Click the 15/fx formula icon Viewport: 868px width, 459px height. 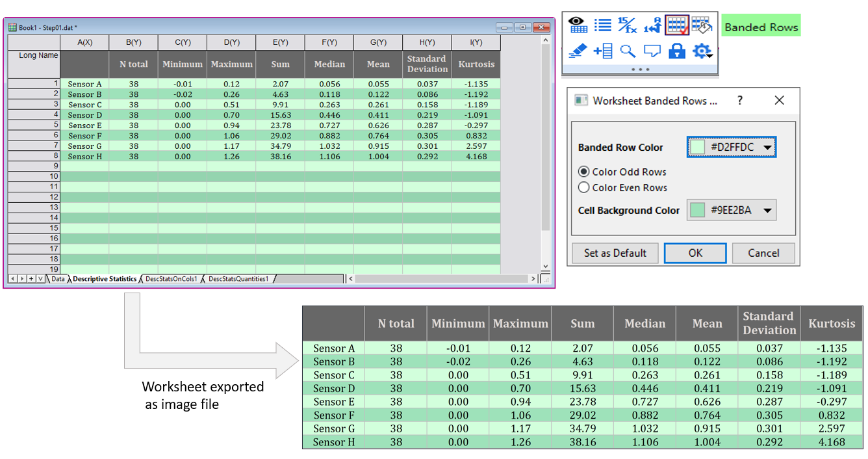tap(627, 25)
